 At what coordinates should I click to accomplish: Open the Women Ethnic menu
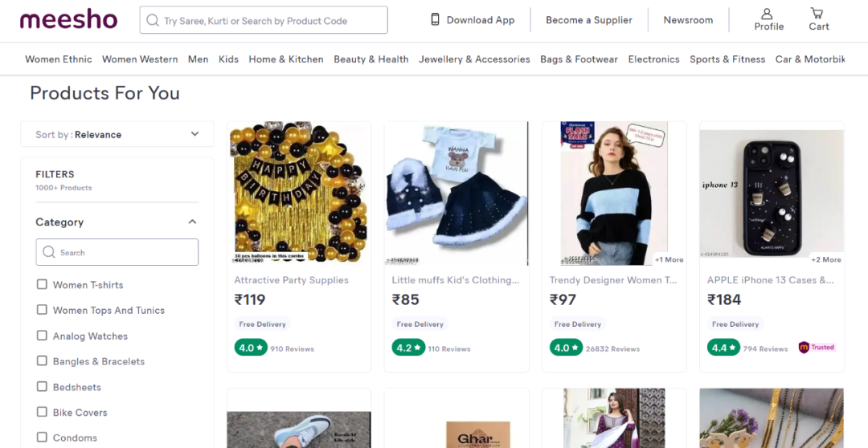(x=59, y=59)
